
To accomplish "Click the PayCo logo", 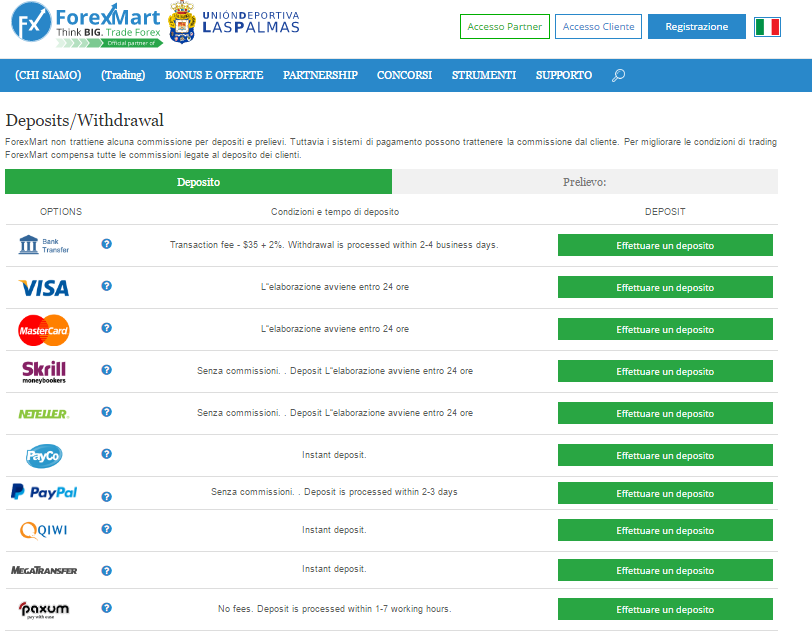I will pyautogui.click(x=44, y=456).
